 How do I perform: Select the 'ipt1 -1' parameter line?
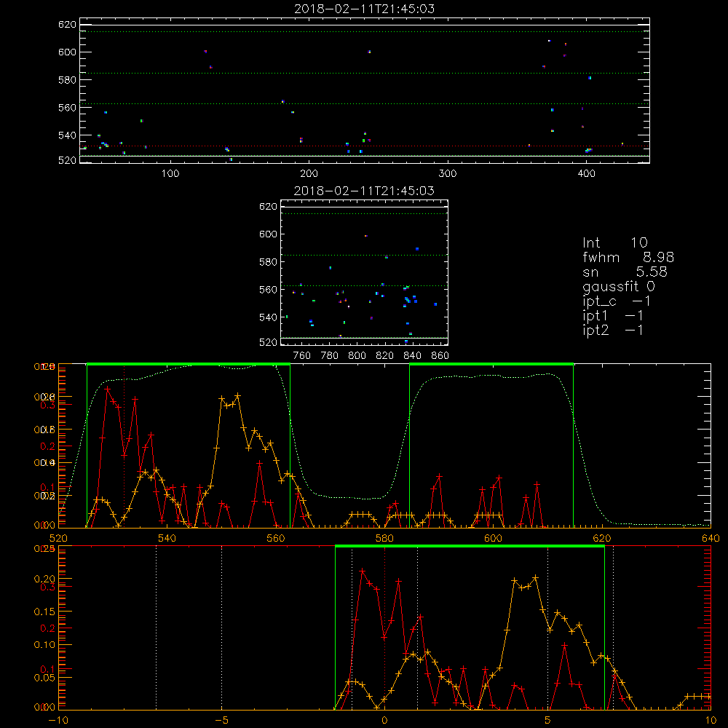click(613, 316)
